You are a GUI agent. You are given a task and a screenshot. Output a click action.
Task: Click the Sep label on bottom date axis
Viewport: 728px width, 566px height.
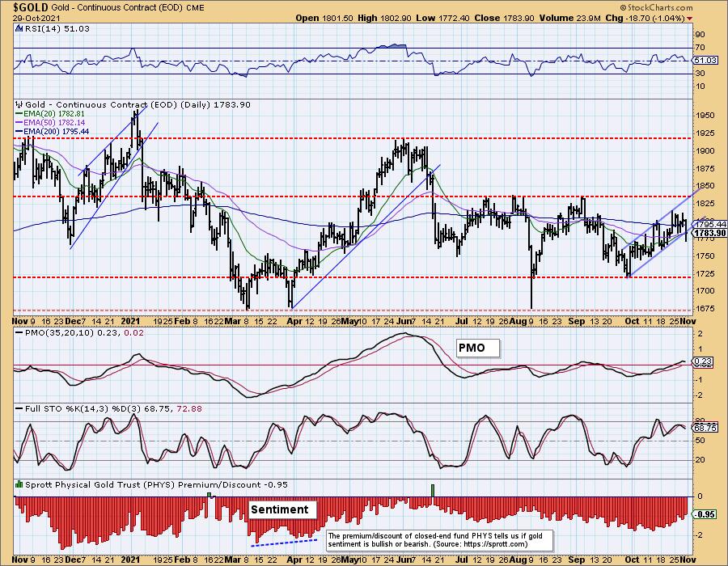tap(576, 560)
